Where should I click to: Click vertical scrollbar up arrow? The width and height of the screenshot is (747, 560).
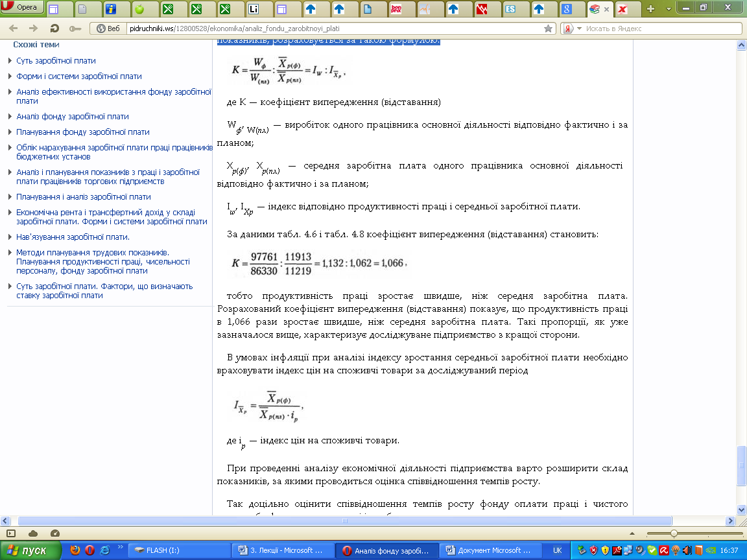pyautogui.click(x=741, y=45)
